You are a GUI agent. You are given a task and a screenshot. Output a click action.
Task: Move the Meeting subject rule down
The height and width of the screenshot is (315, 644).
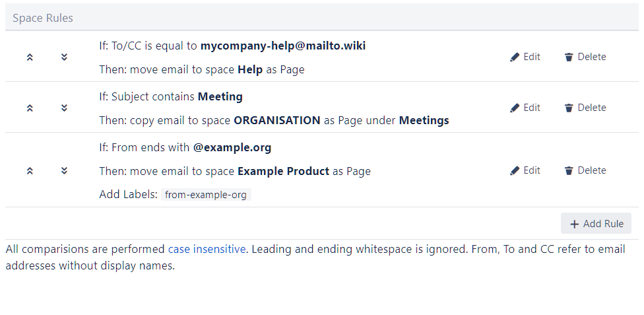pyautogui.click(x=64, y=108)
